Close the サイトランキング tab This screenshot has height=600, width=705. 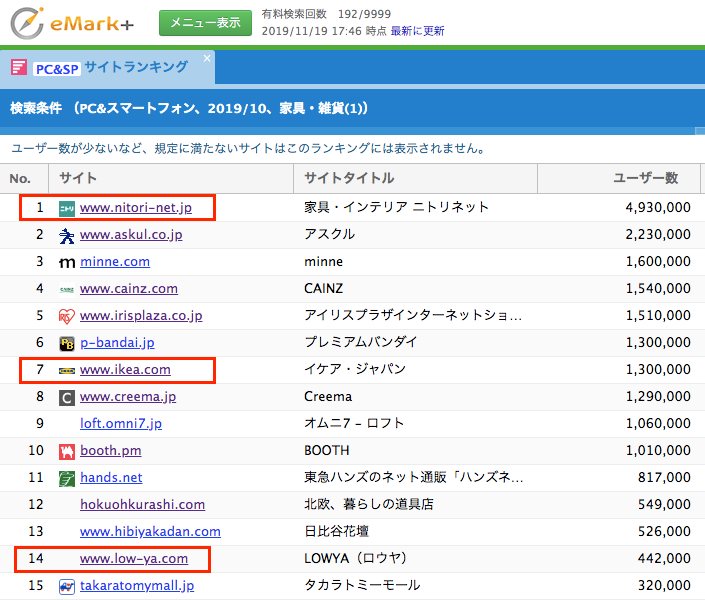coord(207,58)
